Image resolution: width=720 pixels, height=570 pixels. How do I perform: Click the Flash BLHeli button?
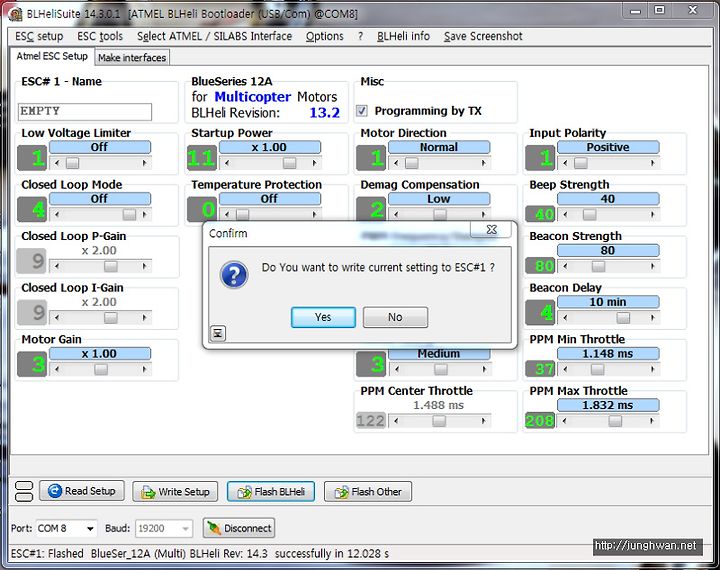pyautogui.click(x=270, y=491)
